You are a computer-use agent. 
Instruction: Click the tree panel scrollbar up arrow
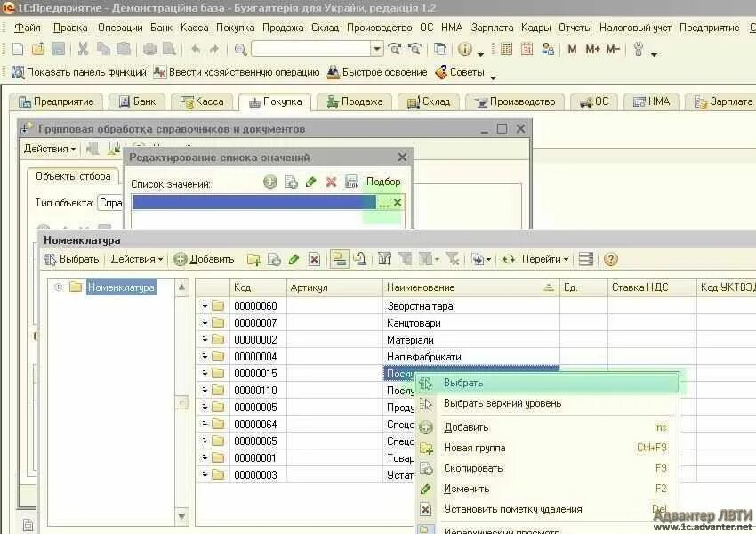coord(181,287)
